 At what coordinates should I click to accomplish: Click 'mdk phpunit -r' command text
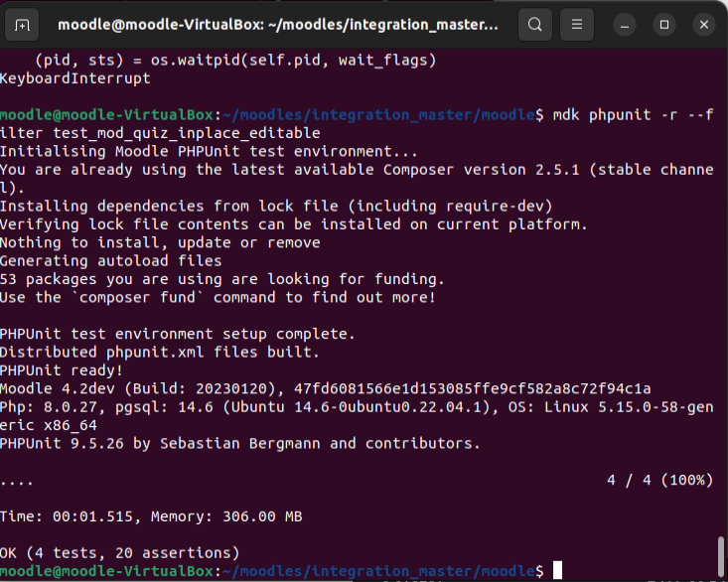[615, 115]
